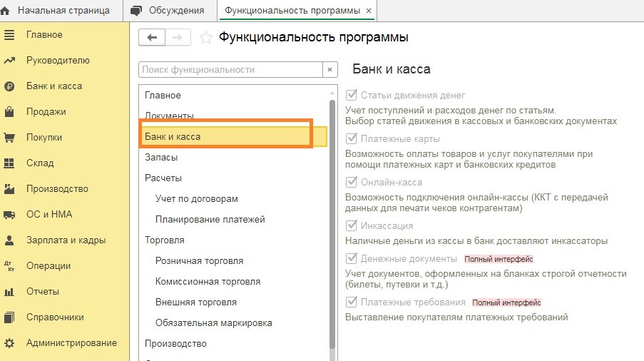Viewport: 644px width, 361px height.
Task: Click the ruble coin icon for Банк и касса
Action: coord(9,86)
